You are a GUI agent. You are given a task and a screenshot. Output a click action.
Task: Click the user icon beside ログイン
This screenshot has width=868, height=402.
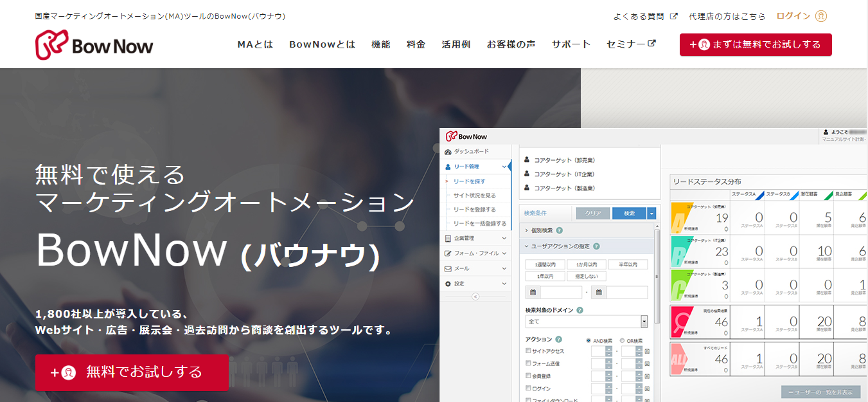pyautogui.click(x=820, y=16)
